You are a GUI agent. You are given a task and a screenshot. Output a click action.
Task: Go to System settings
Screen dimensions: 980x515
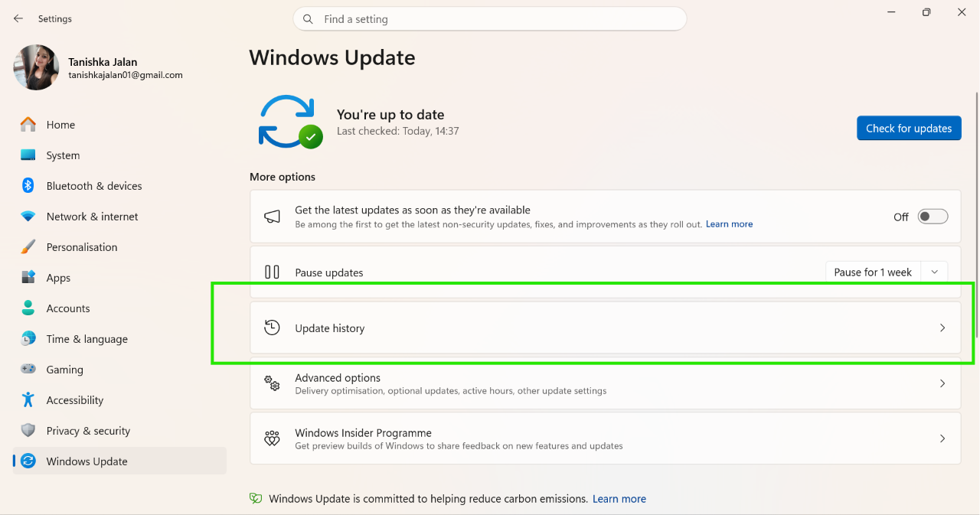click(x=119, y=155)
